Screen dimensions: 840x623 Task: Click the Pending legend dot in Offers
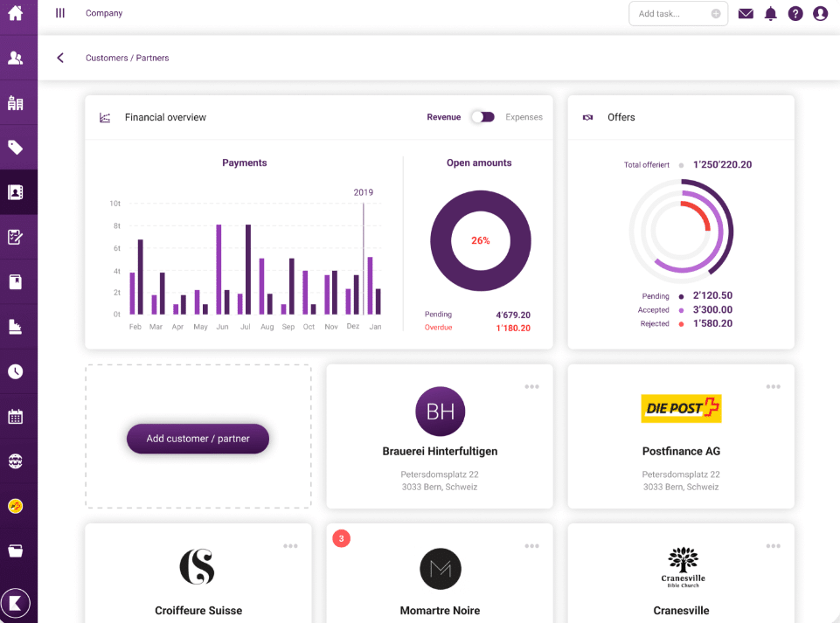pyautogui.click(x=681, y=296)
